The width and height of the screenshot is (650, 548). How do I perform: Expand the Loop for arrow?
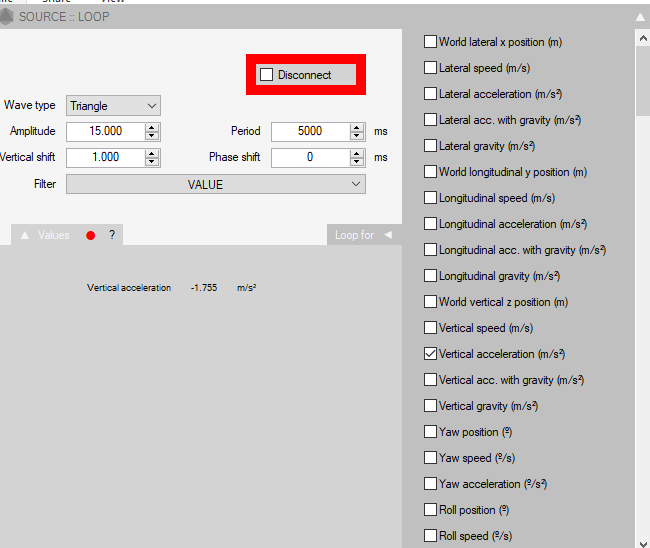pyautogui.click(x=388, y=235)
